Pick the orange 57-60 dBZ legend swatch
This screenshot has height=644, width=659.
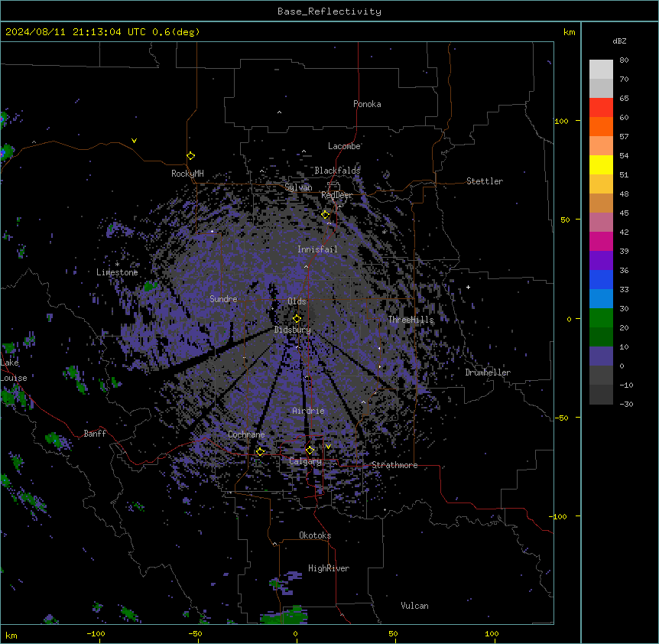(x=601, y=126)
